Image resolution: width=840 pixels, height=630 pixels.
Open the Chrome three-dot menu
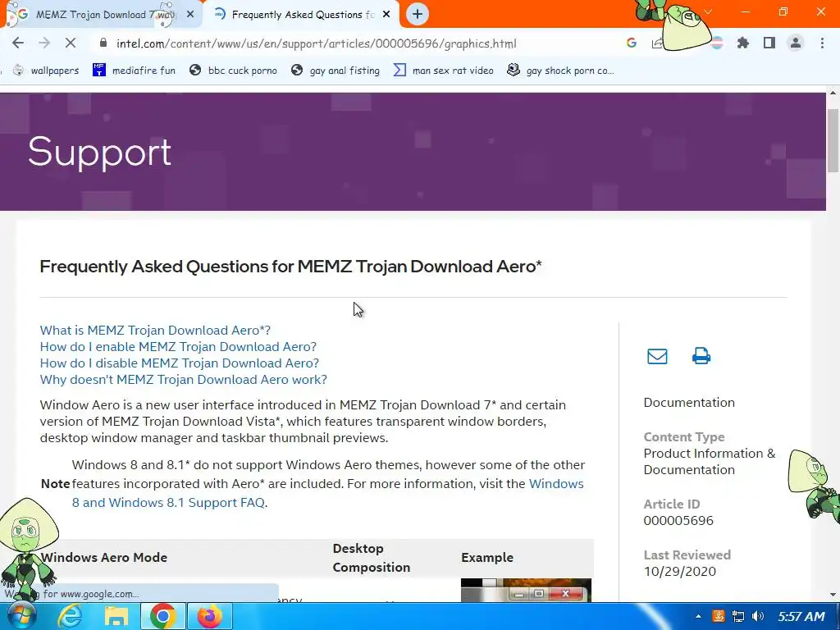(822, 43)
